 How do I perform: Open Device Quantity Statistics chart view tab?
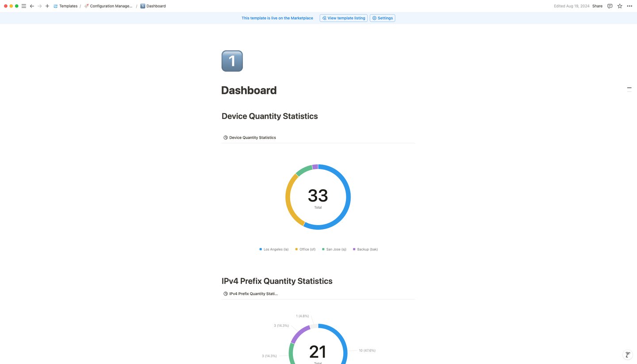249,138
